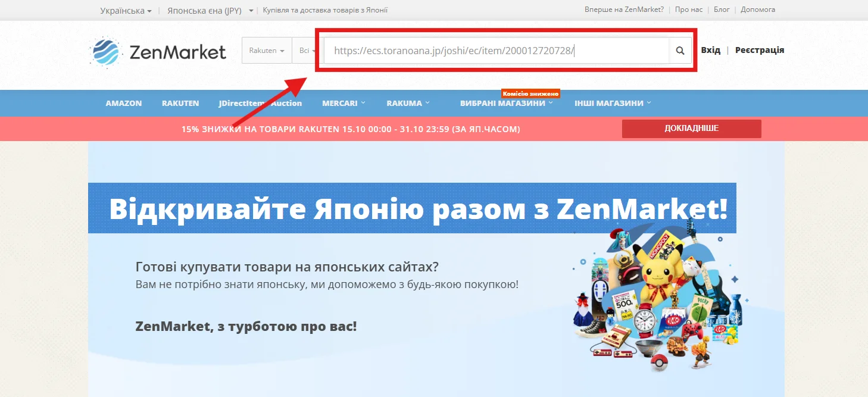This screenshot has height=397, width=868.
Task: Open the Допомога help link
Action: pos(758,10)
